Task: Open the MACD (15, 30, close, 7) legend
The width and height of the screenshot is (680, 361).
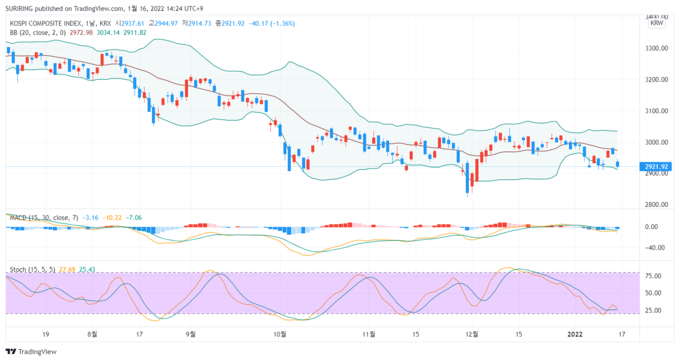Action: point(44,218)
